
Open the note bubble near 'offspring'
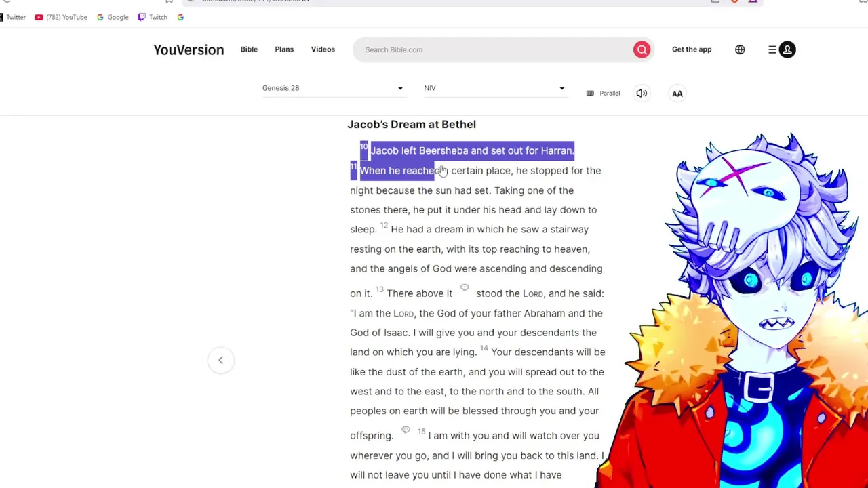pos(406,430)
